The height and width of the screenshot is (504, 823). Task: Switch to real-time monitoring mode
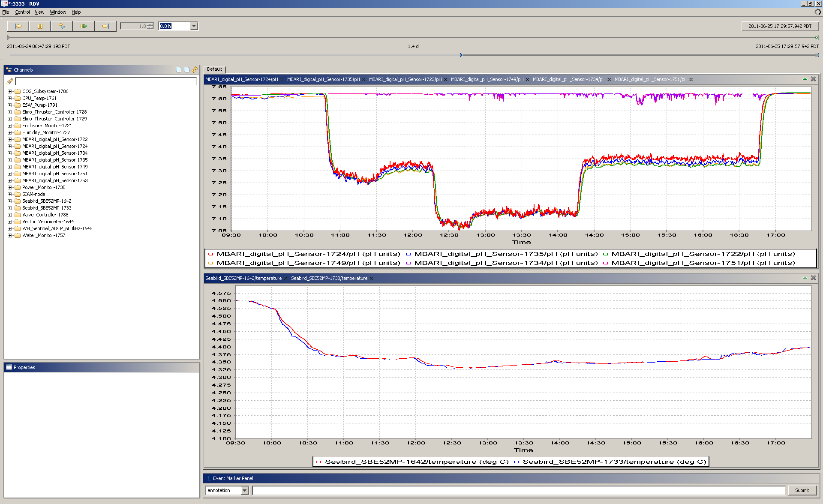(x=62, y=26)
